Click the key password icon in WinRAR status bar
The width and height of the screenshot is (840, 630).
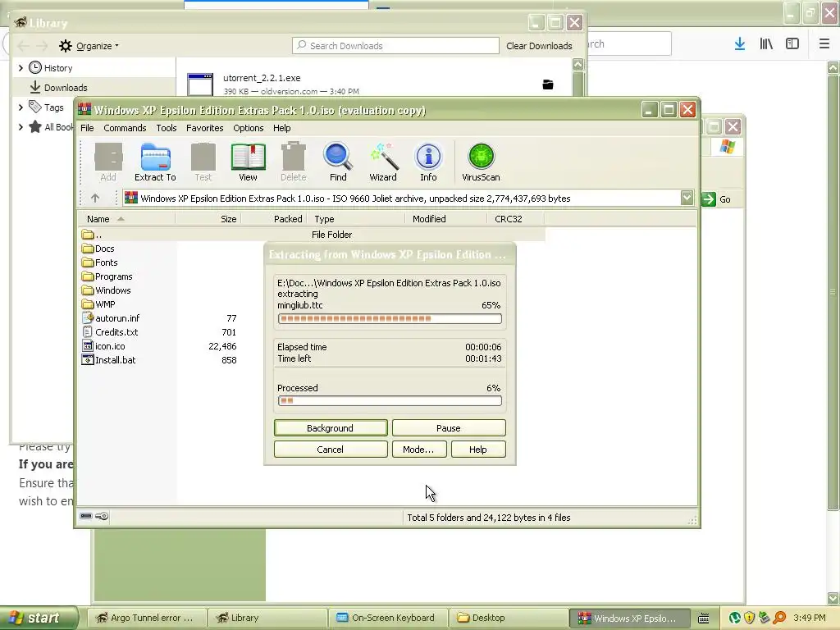coord(102,517)
